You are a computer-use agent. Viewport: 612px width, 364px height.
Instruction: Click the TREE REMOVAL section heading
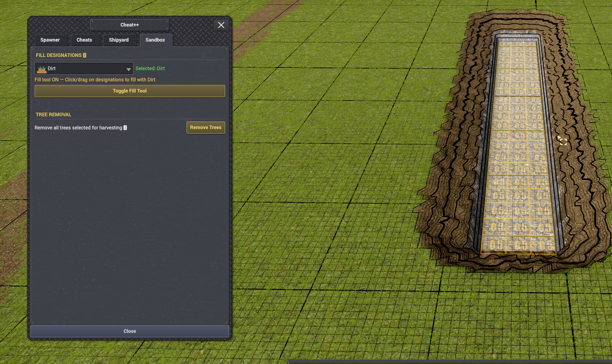tap(54, 115)
